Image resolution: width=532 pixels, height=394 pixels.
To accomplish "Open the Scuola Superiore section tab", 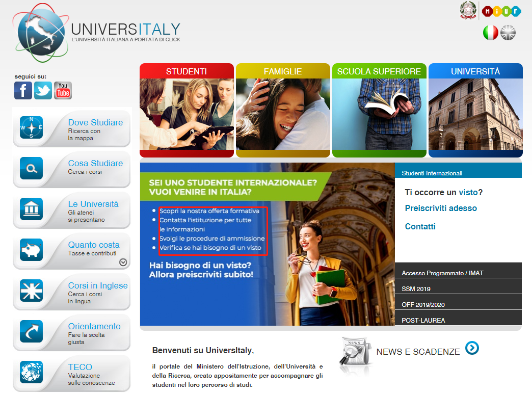I will click(379, 71).
